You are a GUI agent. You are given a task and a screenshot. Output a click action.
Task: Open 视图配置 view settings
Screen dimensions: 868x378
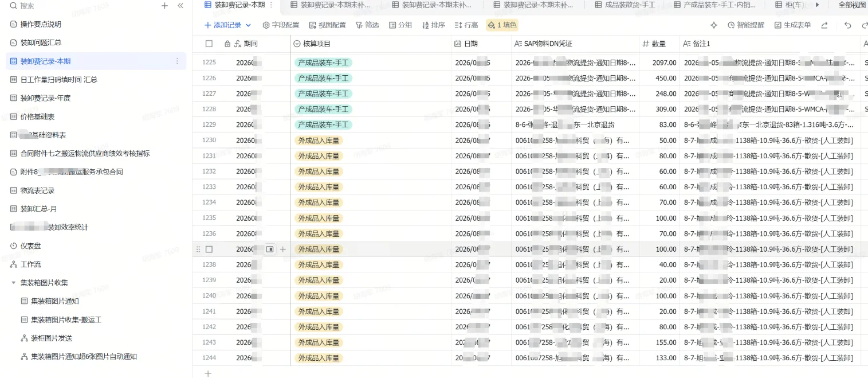(x=327, y=25)
